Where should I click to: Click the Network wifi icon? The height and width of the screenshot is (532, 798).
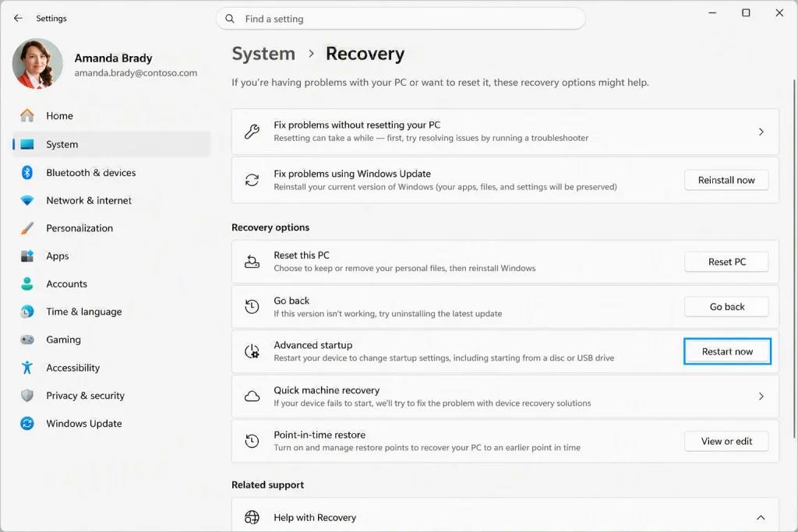[27, 200]
